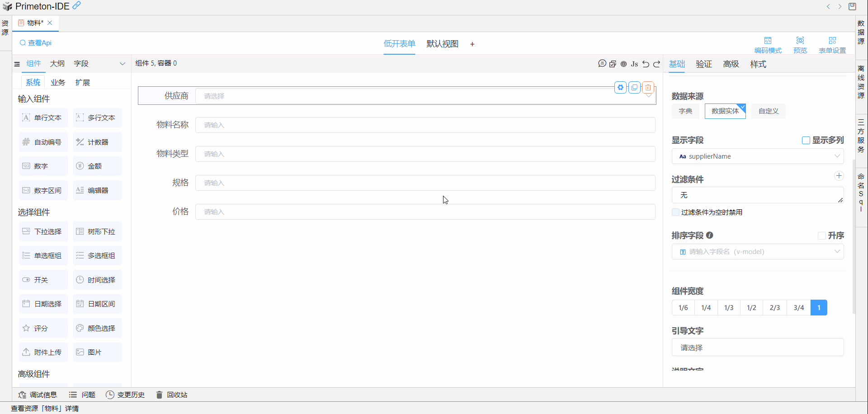Click the 物料名称 input field

coord(425,125)
